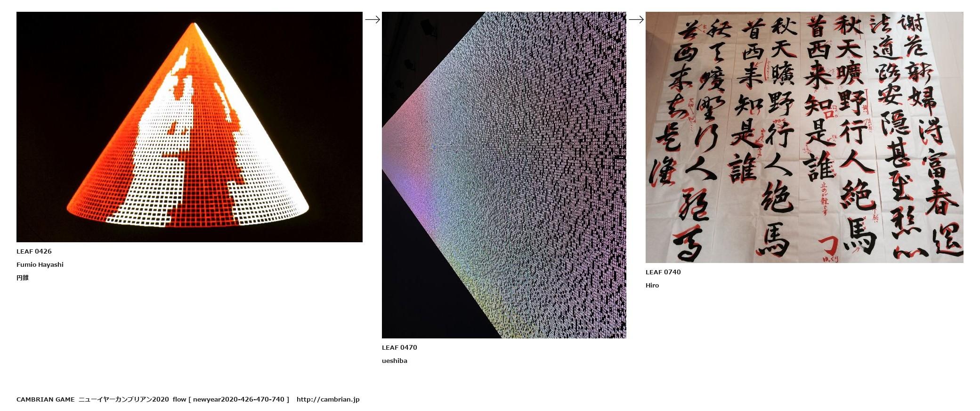Click the arrow after the cone image
This screenshot has width=980, height=411.
(373, 19)
